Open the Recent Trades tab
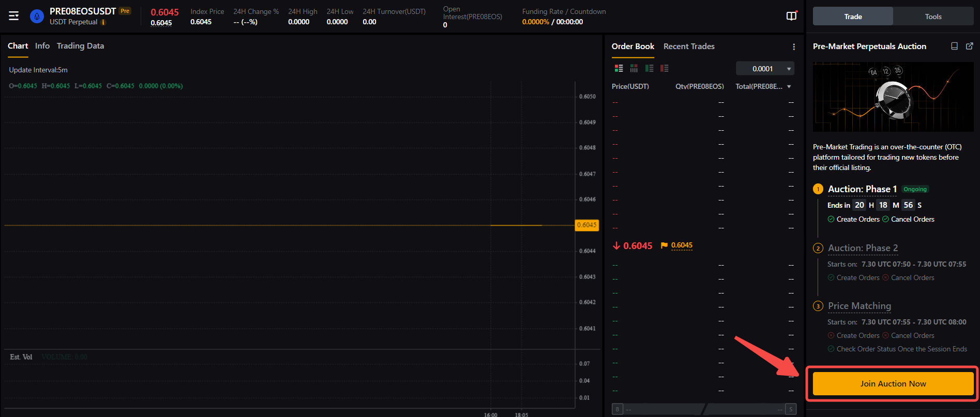980x417 pixels. click(689, 47)
